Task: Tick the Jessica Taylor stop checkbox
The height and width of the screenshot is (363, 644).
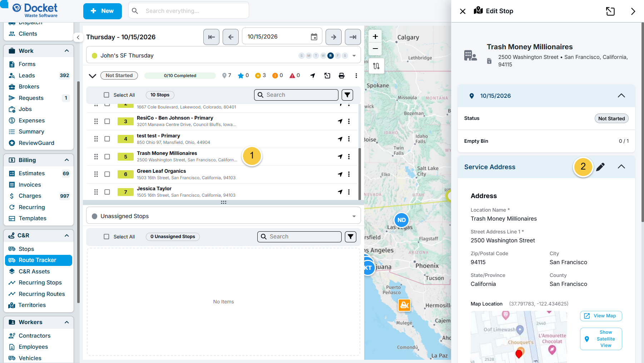Action: (x=107, y=192)
